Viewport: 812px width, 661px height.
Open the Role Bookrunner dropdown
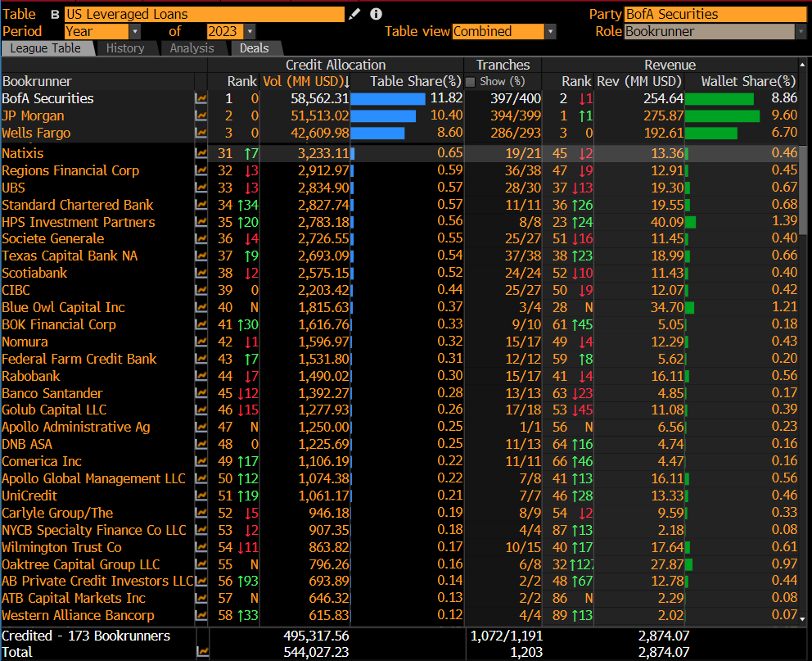click(801, 32)
